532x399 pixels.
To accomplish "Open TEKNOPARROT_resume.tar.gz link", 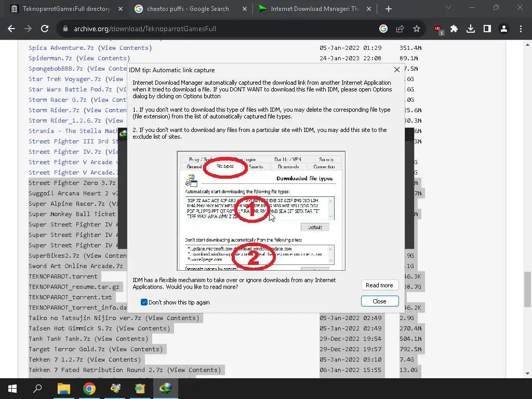I will 74,287.
